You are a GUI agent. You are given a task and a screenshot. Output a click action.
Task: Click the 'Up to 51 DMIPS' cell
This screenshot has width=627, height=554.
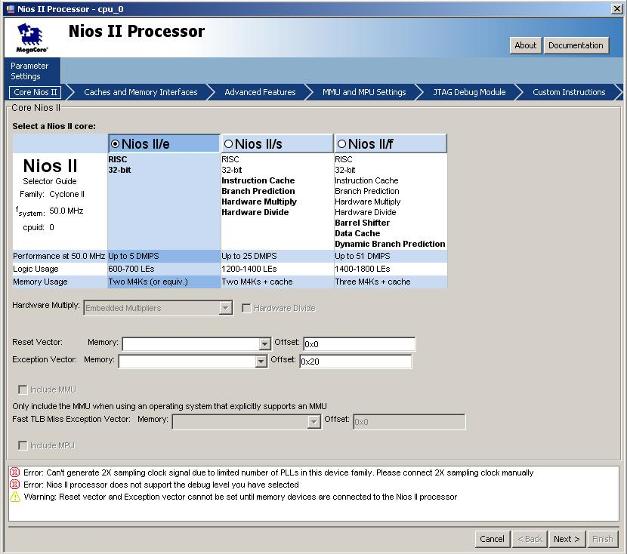391,256
